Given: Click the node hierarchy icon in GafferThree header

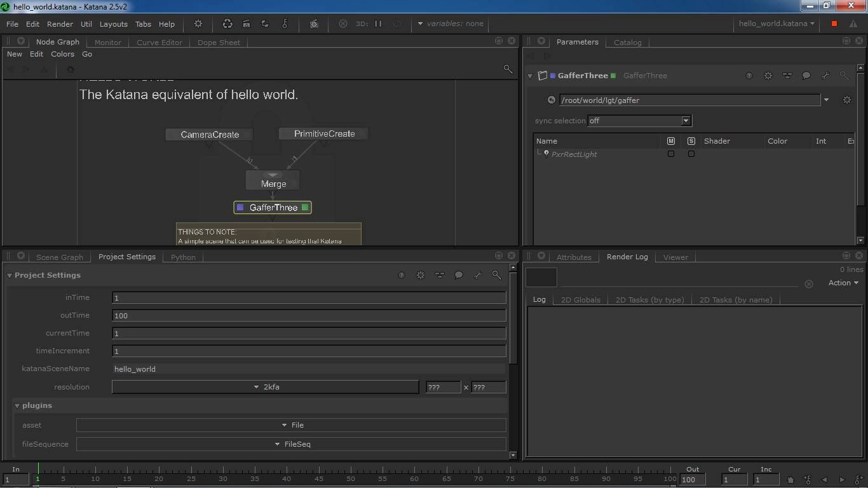Looking at the screenshot, I should [787, 76].
